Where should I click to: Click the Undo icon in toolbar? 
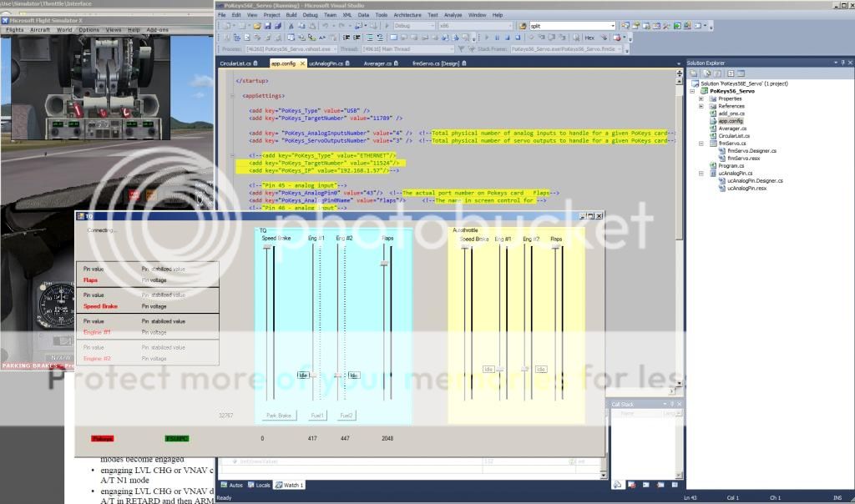pos(326,26)
